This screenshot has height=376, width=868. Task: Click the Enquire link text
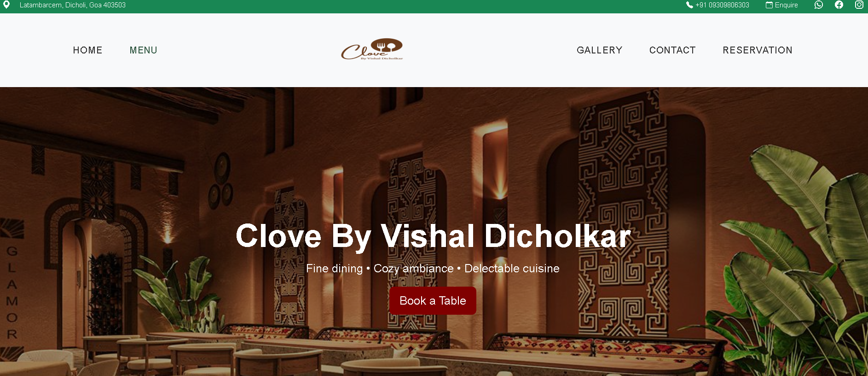click(787, 5)
